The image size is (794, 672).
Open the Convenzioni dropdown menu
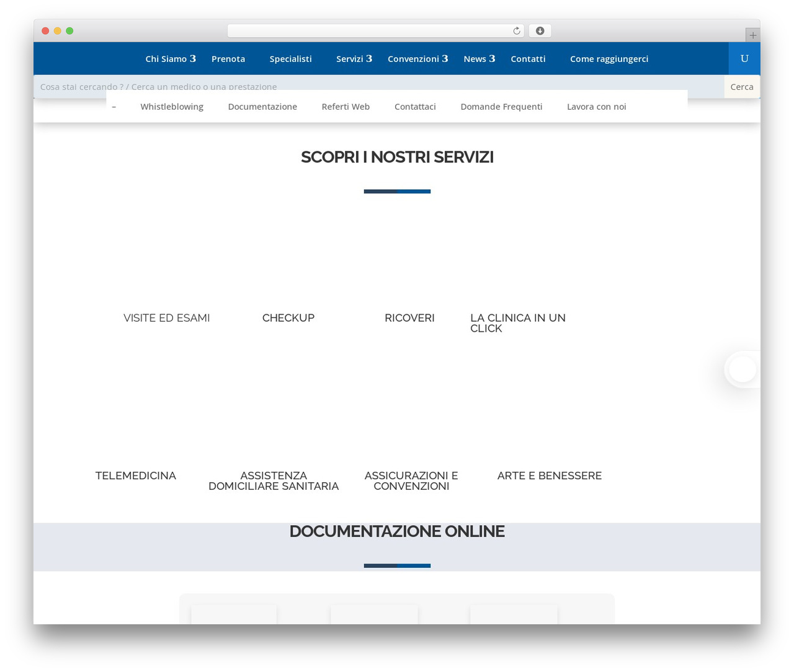click(418, 59)
